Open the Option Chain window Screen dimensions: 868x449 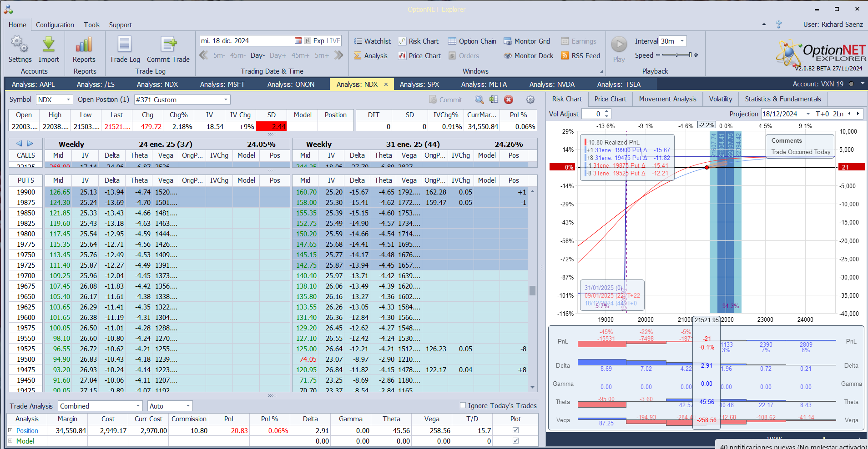pos(472,41)
